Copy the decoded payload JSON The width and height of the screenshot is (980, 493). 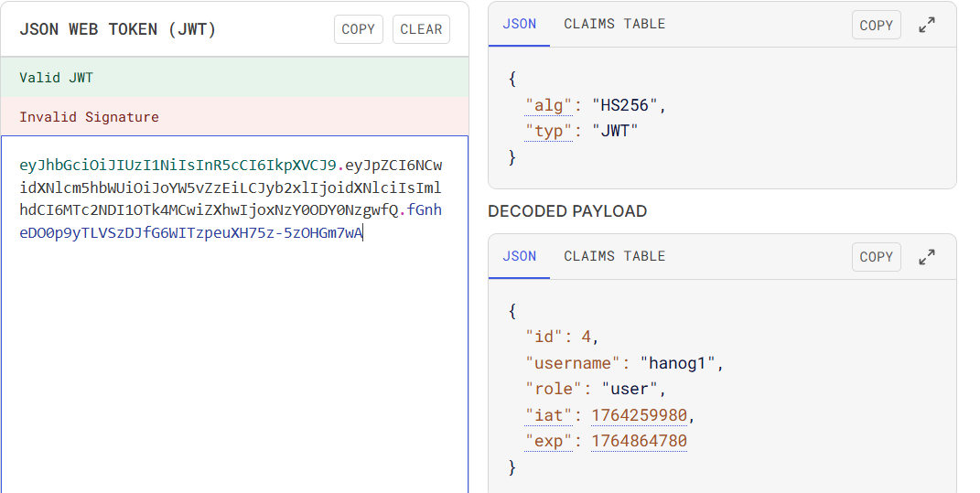(x=876, y=257)
